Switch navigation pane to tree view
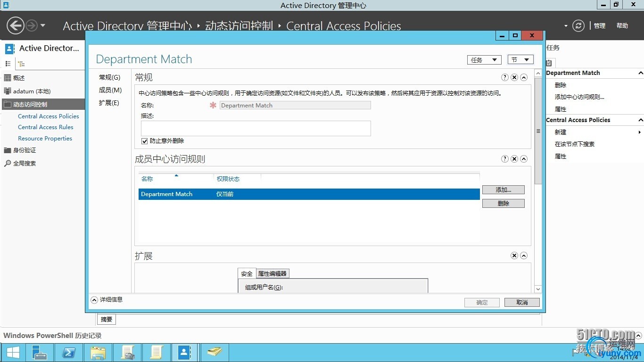The image size is (644, 362). [21, 64]
